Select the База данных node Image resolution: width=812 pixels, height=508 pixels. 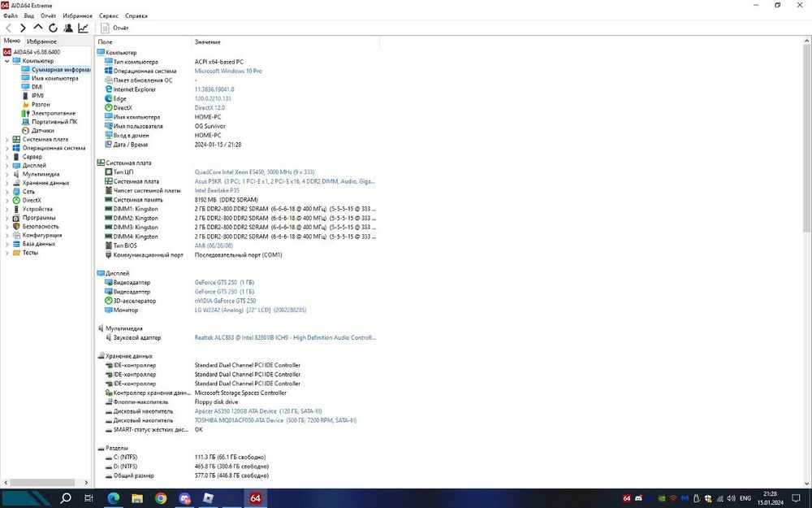coord(34,244)
